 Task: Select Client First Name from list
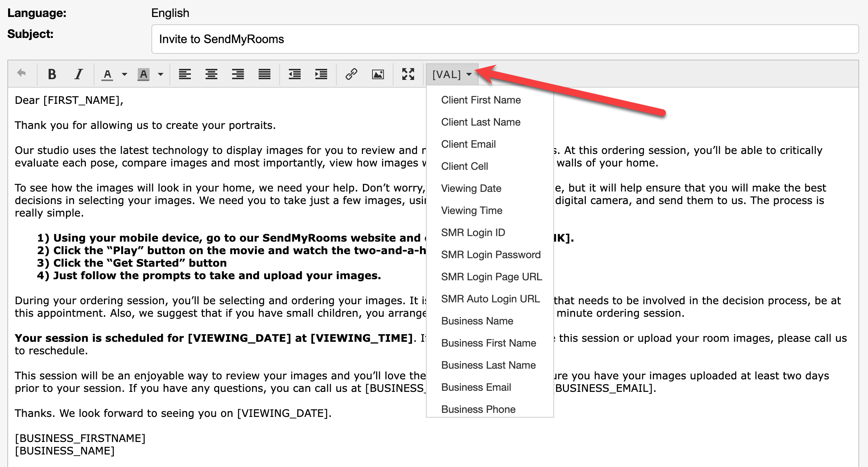[481, 100]
